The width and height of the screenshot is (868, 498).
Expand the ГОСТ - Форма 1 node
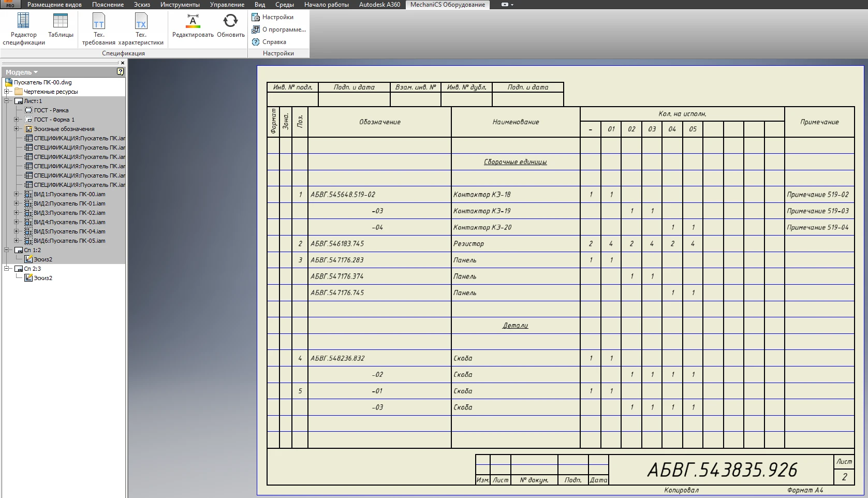click(16, 120)
